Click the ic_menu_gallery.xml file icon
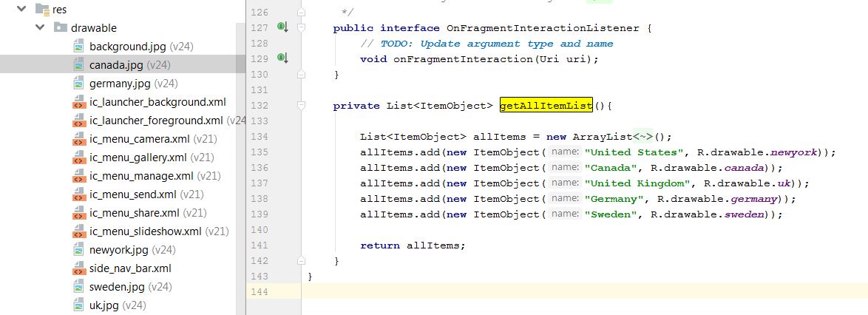 coord(78,157)
